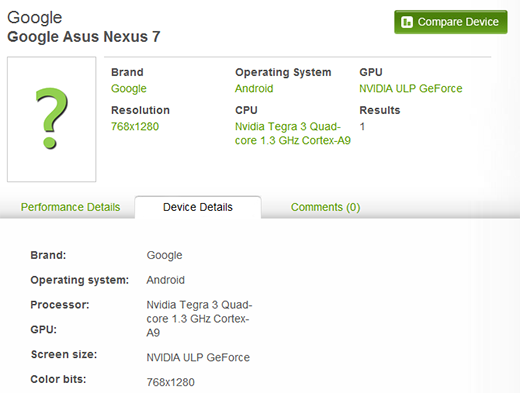
Task: Click the Screen size: label
Action: pyautogui.click(x=64, y=354)
